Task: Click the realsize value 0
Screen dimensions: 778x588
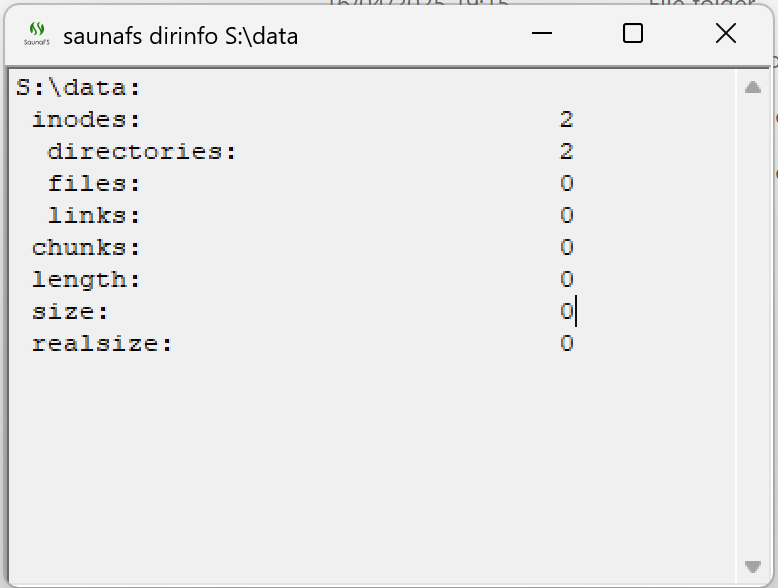Action: [566, 344]
